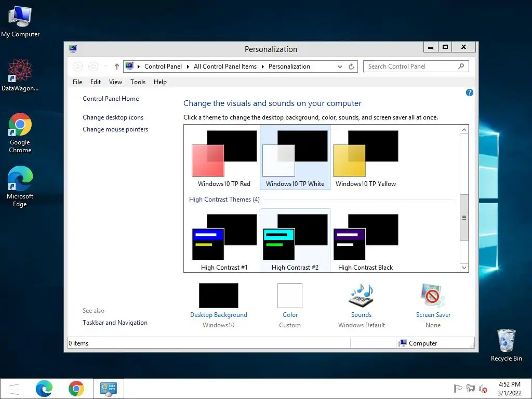532x399 pixels.
Task: Expand breadcrumb arrow before Control Panel
Action: pos(138,66)
